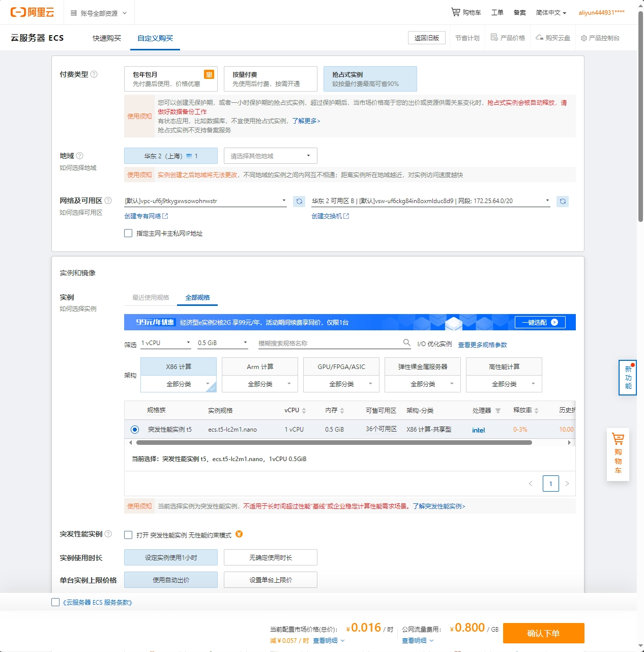644x652 pixels.
Task: Select the ecs.t5-lc2m1.nano instance radio button
Action: point(134,430)
